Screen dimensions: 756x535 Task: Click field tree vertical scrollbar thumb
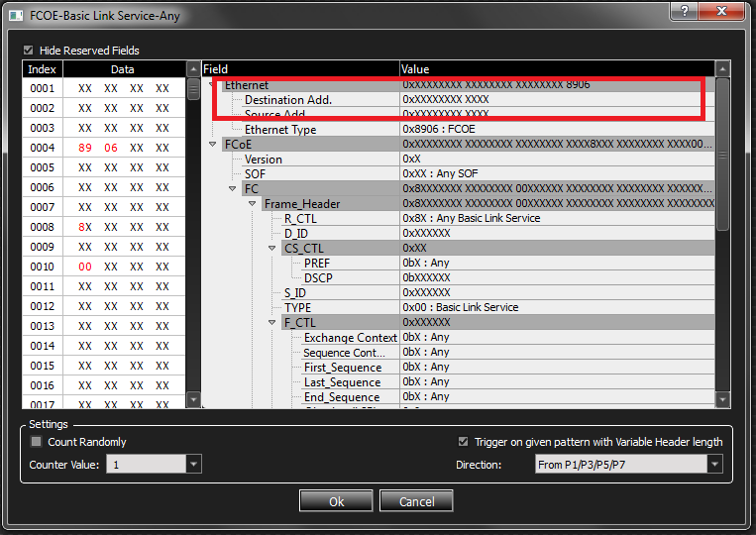click(x=722, y=155)
